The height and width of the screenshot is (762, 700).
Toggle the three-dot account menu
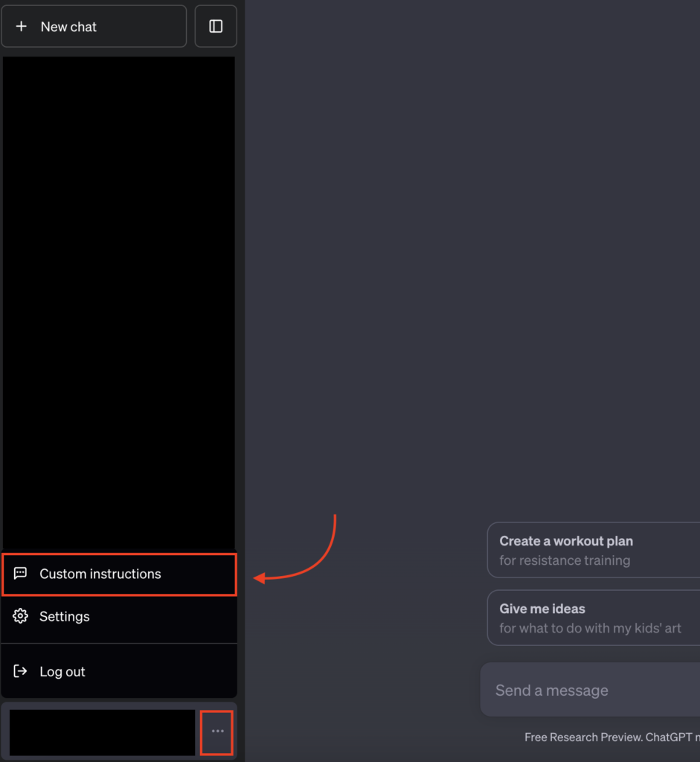coord(217,731)
